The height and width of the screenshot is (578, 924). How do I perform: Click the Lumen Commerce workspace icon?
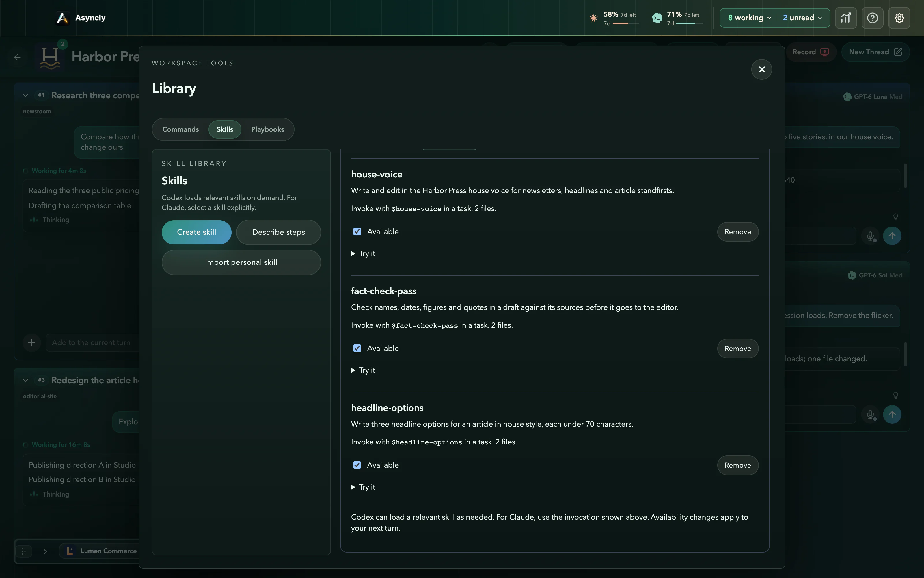click(70, 551)
